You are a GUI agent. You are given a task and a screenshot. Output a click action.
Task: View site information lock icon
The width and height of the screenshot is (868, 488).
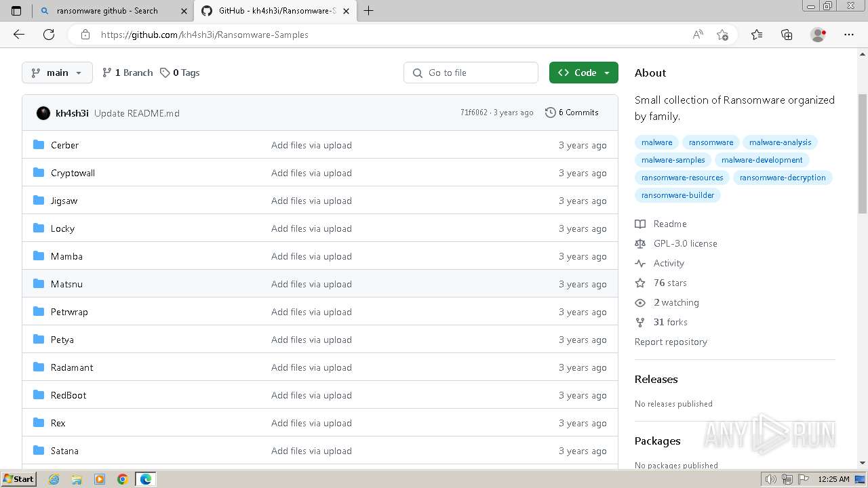tap(85, 35)
